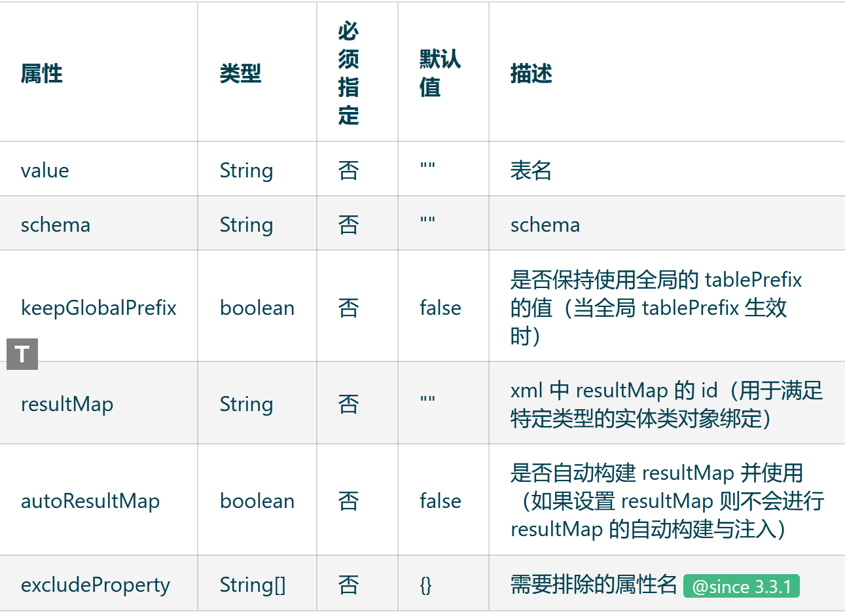Click the false default in keepGlobalPrefix row

(440, 308)
